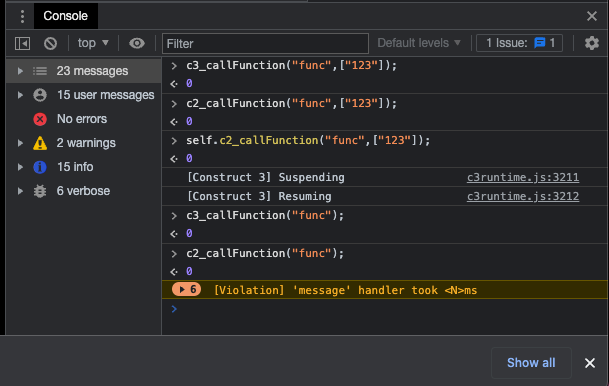Click the 1 Issue button
Screen dimensions: 609x386
(x=520, y=43)
